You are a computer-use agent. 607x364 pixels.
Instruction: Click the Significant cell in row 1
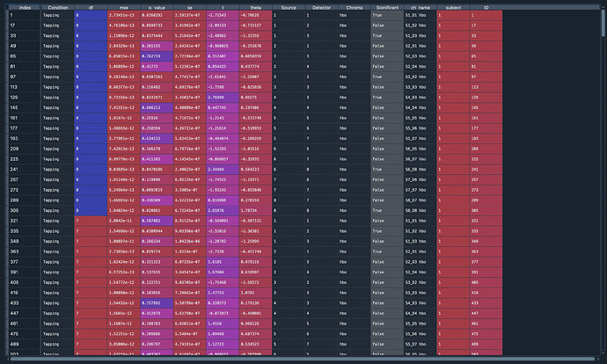point(387,15)
